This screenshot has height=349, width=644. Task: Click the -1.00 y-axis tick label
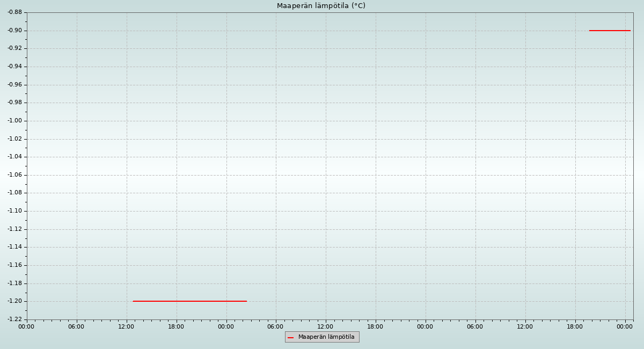14,121
